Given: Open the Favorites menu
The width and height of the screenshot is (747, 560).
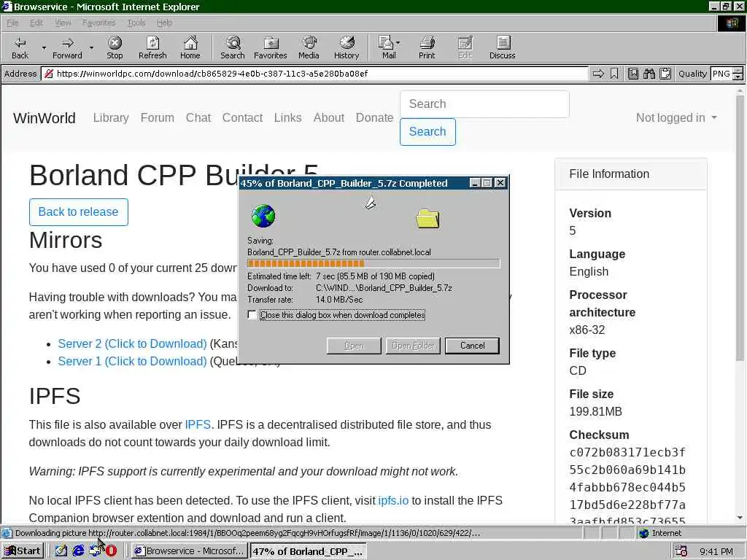Looking at the screenshot, I should (98, 23).
